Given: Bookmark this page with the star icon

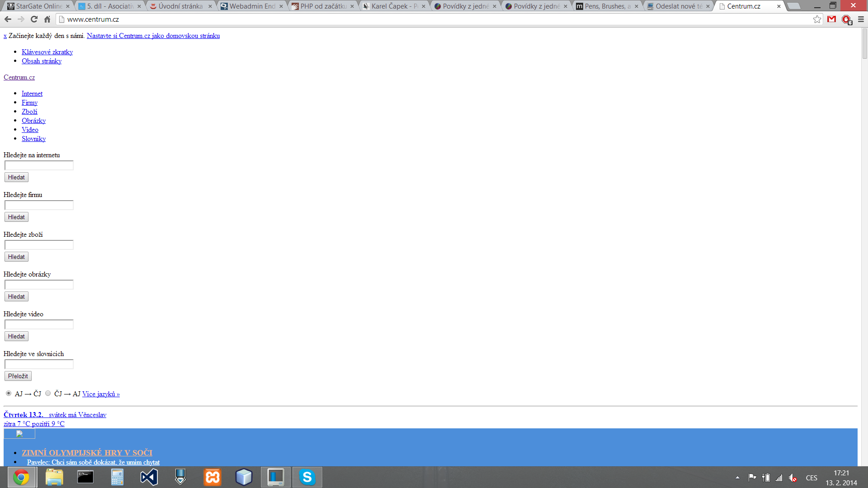Looking at the screenshot, I should 817,19.
